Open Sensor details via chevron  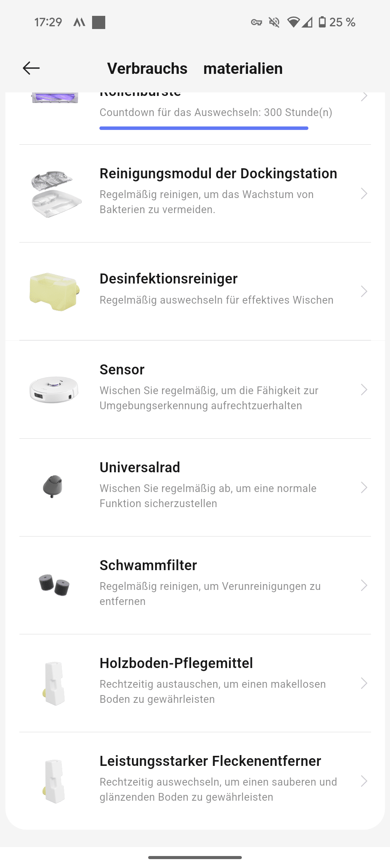pos(364,390)
